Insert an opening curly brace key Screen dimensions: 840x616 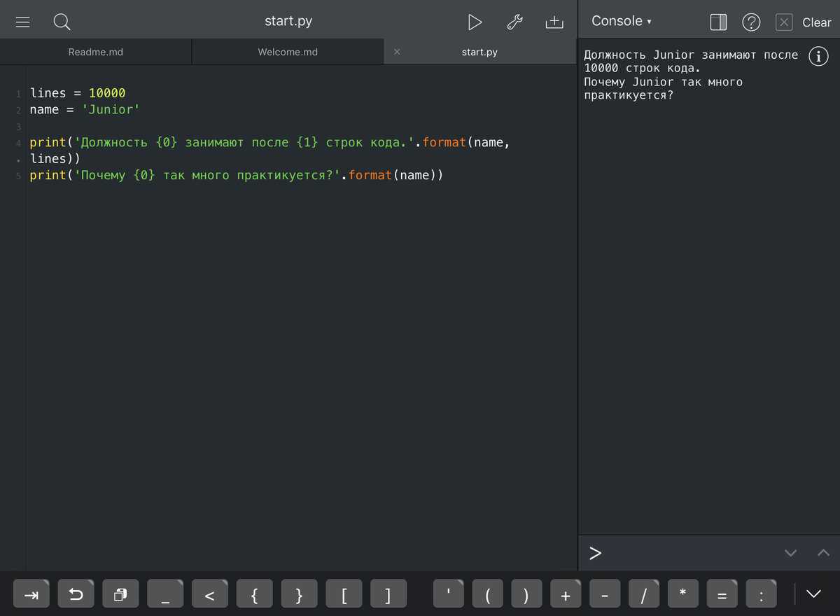(x=255, y=594)
